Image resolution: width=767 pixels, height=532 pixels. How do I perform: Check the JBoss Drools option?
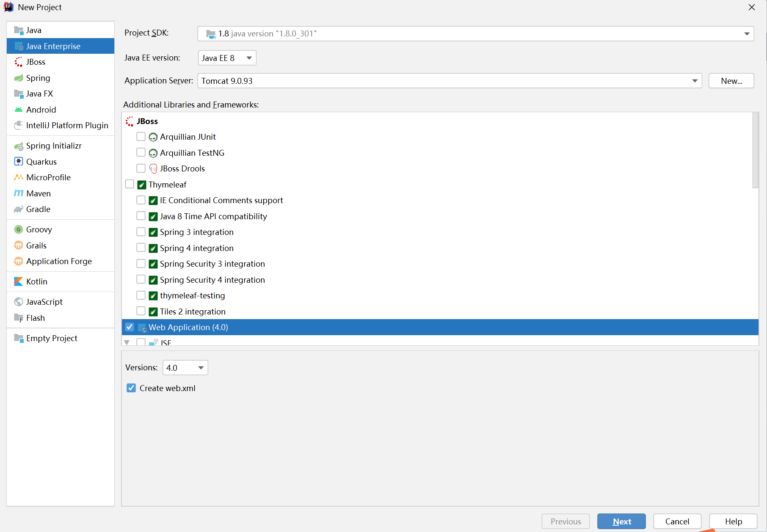pyautogui.click(x=141, y=168)
